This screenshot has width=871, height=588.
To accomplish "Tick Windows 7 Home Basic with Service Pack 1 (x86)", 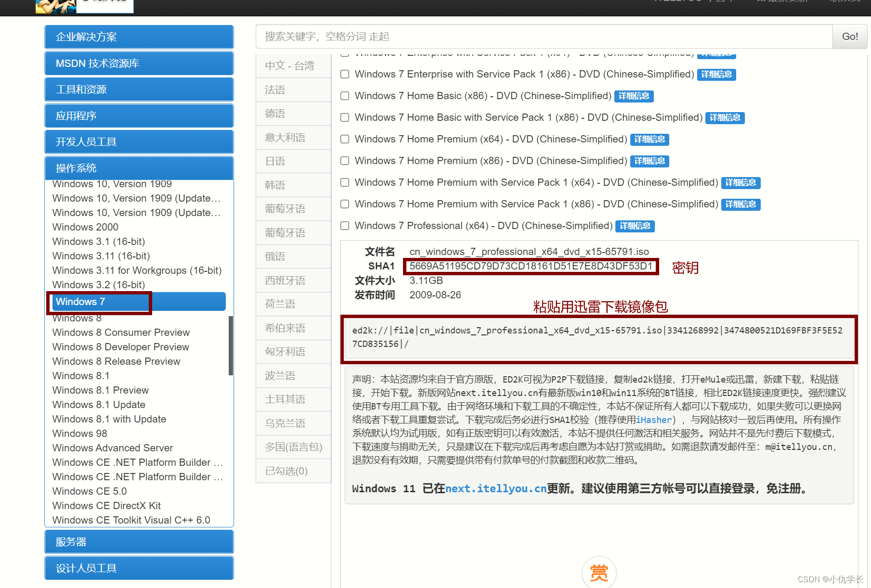I will [345, 117].
